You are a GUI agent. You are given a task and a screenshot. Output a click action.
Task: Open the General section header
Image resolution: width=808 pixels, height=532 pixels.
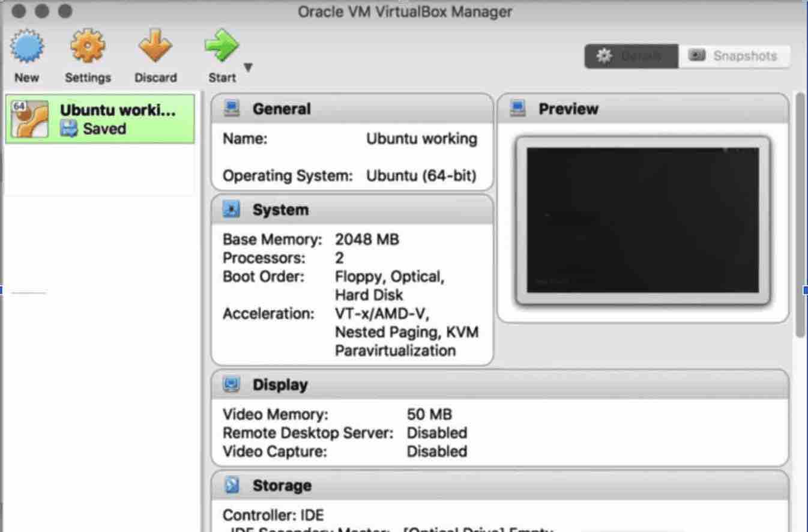pos(352,109)
